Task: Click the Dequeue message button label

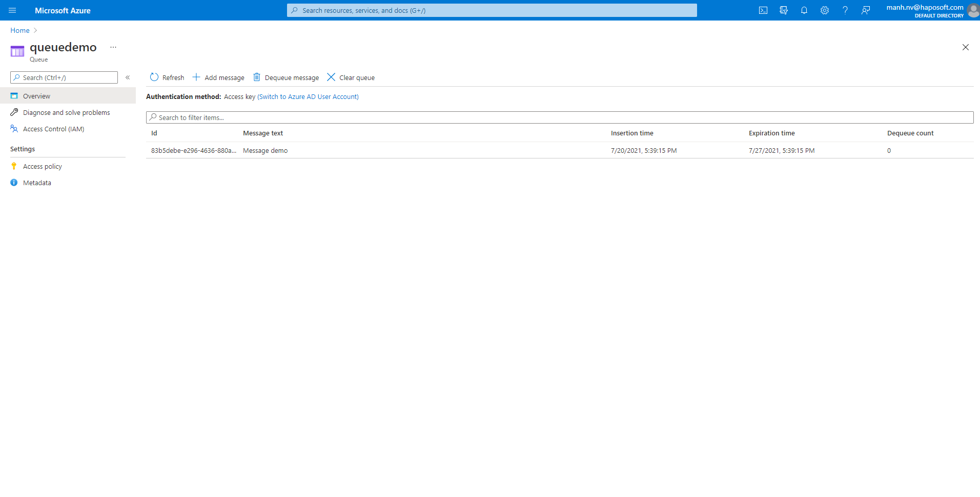Action: (292, 78)
